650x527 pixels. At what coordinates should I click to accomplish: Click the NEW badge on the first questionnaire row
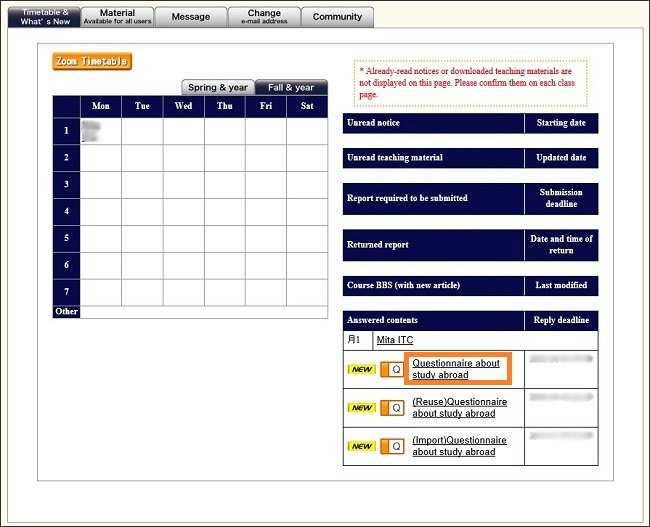(361, 369)
